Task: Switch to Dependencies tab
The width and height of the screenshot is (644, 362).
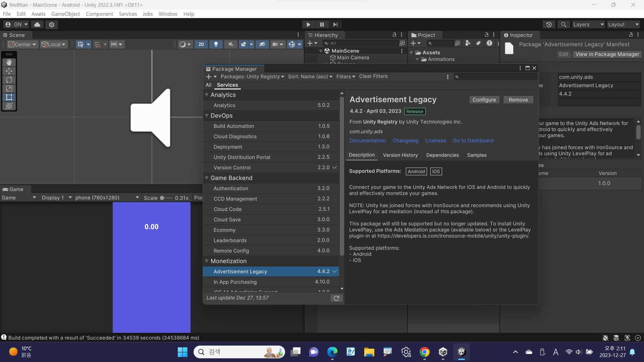Action: tap(442, 155)
